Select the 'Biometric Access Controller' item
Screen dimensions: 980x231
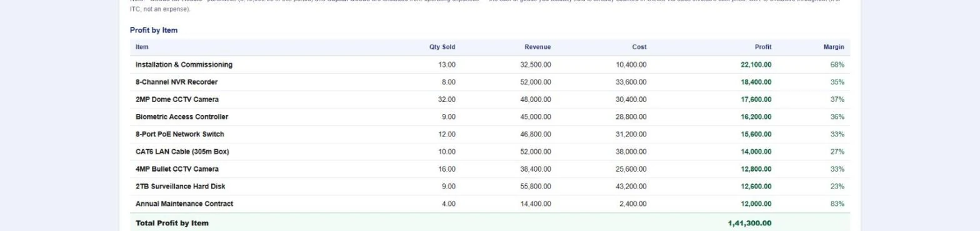point(182,117)
